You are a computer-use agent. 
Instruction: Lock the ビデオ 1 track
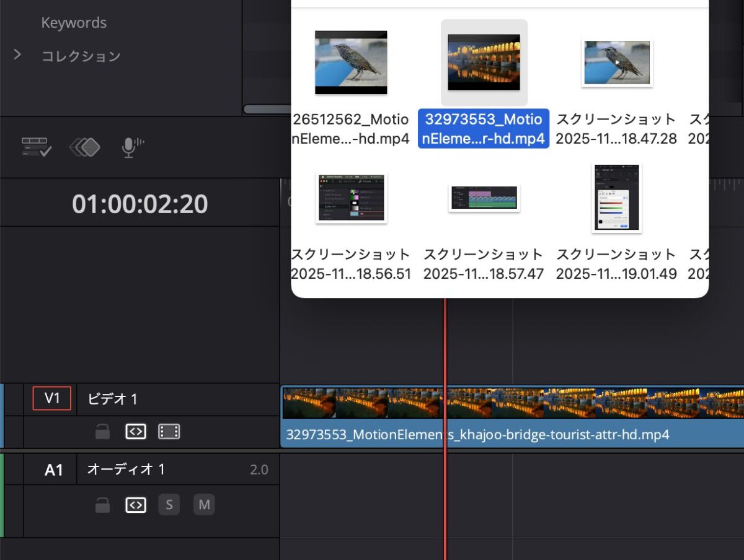tap(102, 432)
